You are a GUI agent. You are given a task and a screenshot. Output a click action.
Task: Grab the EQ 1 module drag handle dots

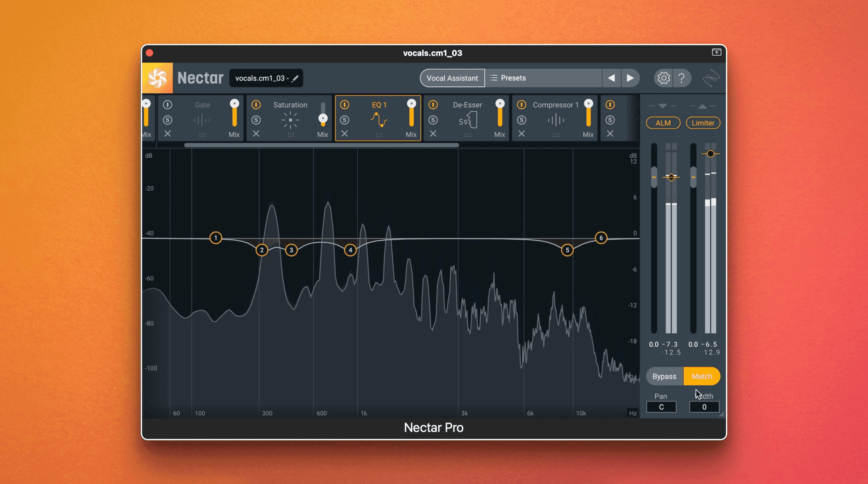(x=379, y=135)
